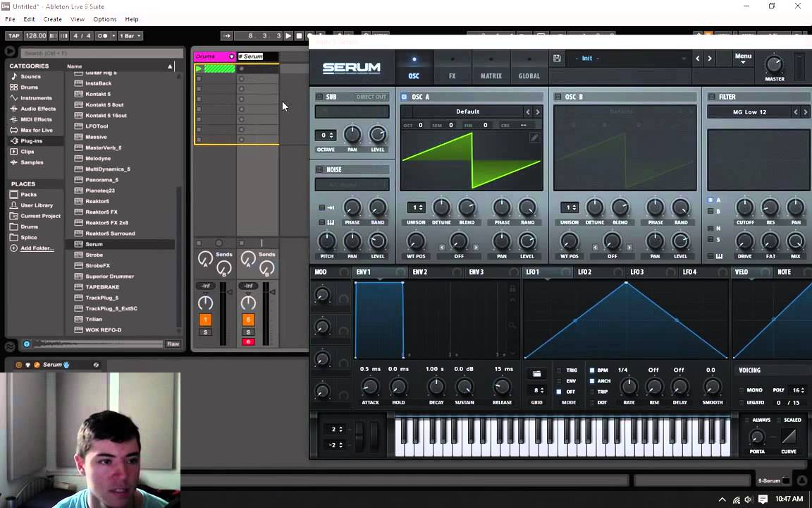Viewport: 812px width, 508px height.
Task: Open the Drums category in browser
Action: tap(29, 87)
